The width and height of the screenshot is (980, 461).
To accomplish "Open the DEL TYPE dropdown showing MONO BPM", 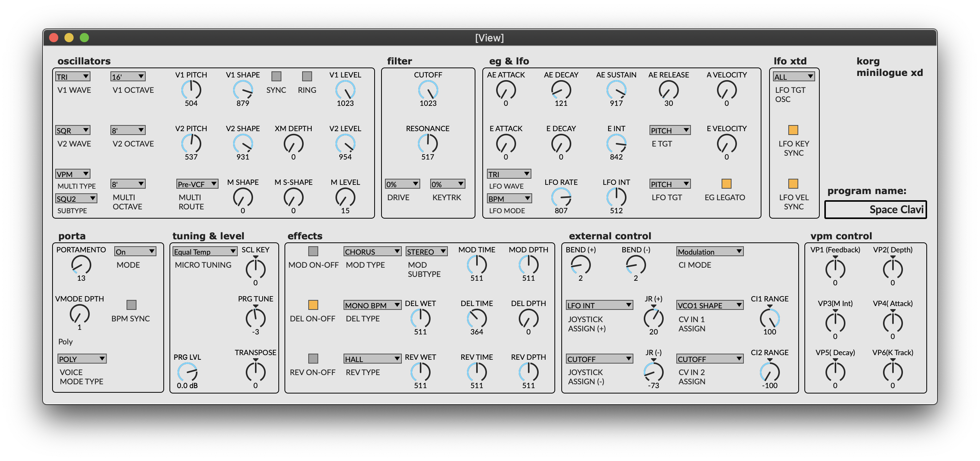I will pyautogui.click(x=372, y=305).
